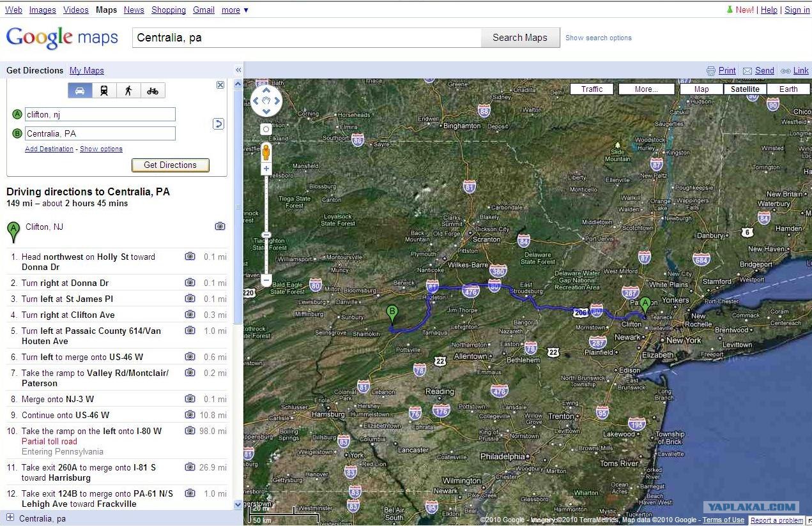812x526 pixels.
Task: Click Add Destination link
Action: (49, 149)
